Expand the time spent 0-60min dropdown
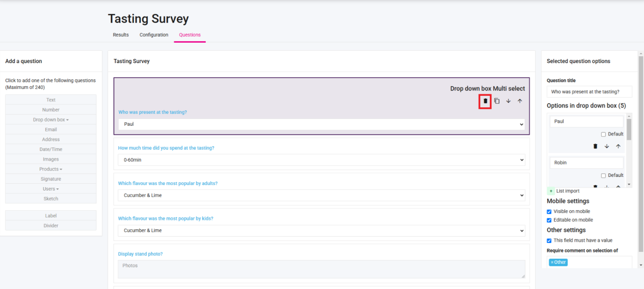The width and height of the screenshot is (644, 289). [x=321, y=160]
